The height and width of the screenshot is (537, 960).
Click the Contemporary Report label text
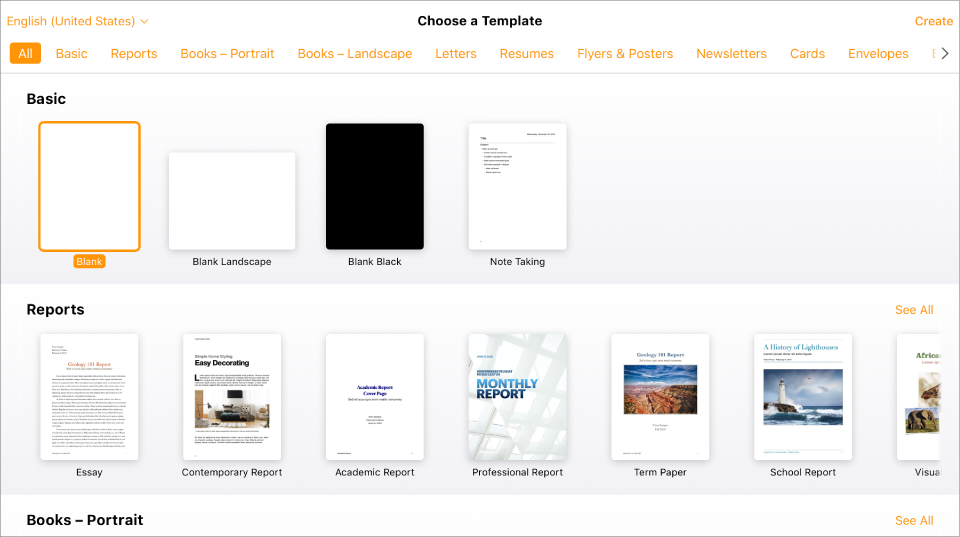232,472
